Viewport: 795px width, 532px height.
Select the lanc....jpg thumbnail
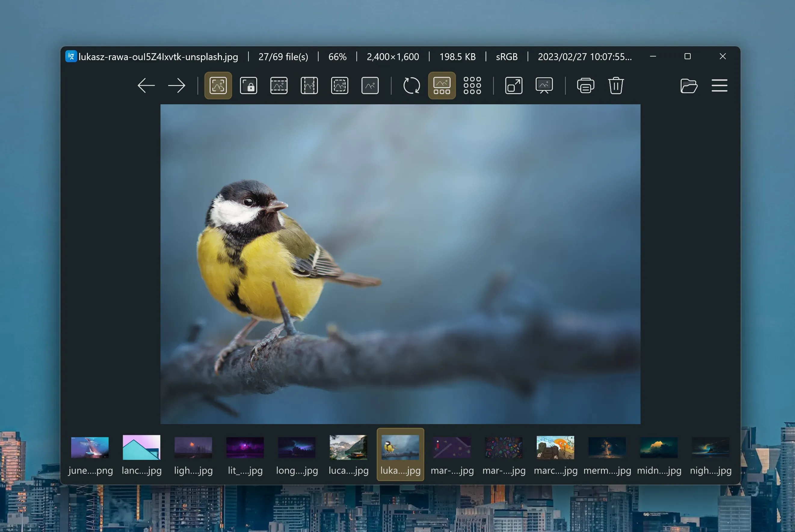click(142, 455)
